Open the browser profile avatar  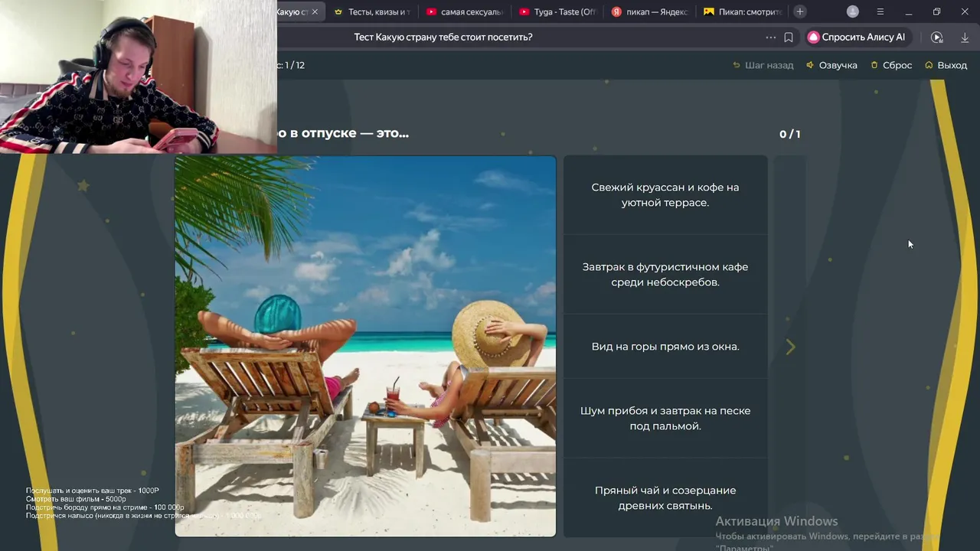pos(853,11)
